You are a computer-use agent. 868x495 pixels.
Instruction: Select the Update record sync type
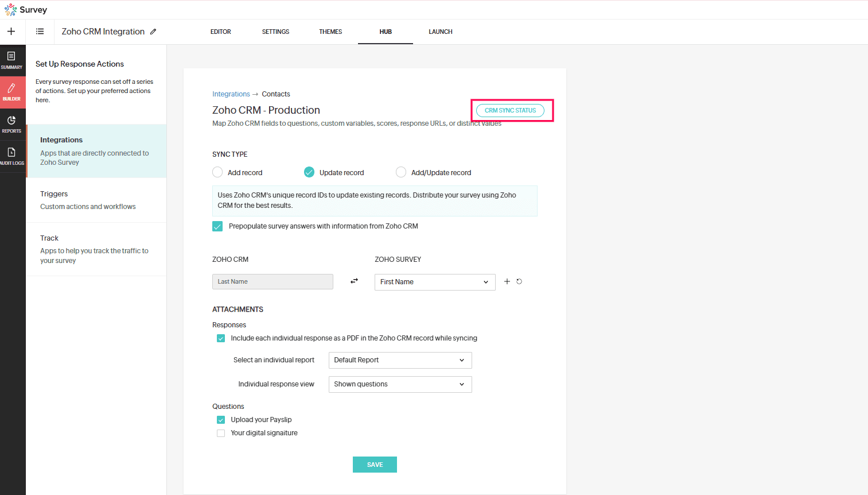[309, 172]
